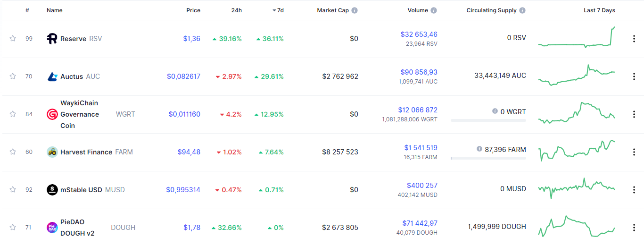Toggle the watchlist star for Auctus
This screenshot has width=644, height=246.
coord(13,76)
